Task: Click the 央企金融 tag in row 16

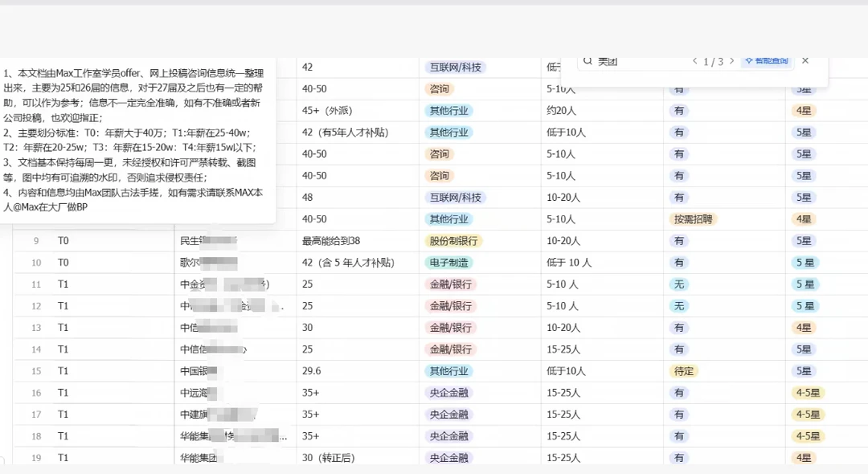Action: click(x=449, y=393)
